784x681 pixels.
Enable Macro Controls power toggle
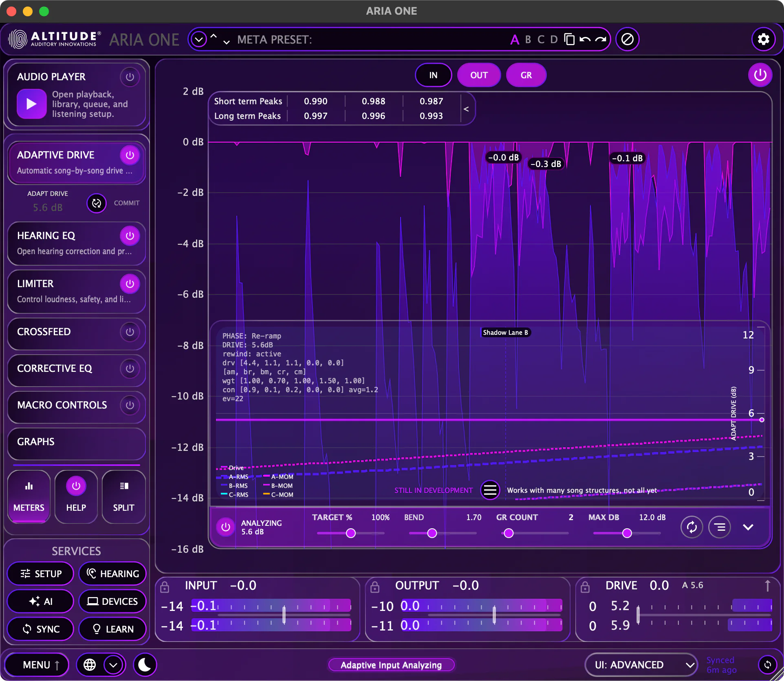130,405
